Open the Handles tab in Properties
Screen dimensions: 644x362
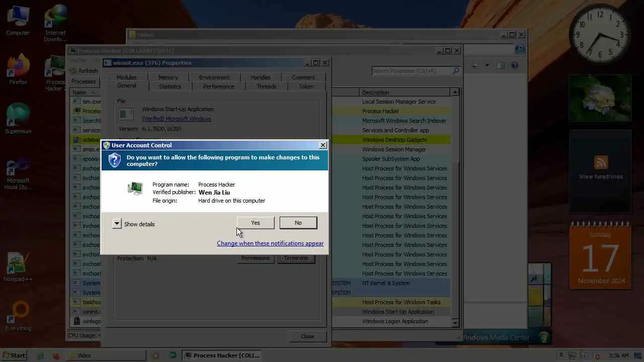pos(261,77)
